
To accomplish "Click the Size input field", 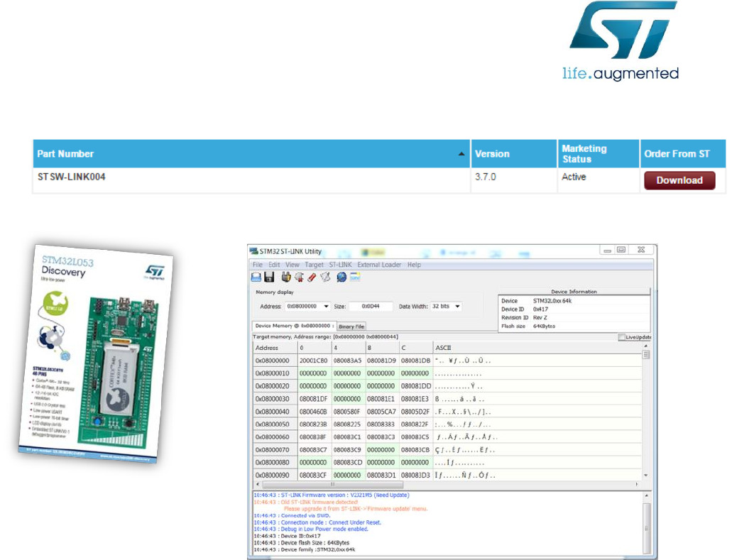I will (x=371, y=305).
